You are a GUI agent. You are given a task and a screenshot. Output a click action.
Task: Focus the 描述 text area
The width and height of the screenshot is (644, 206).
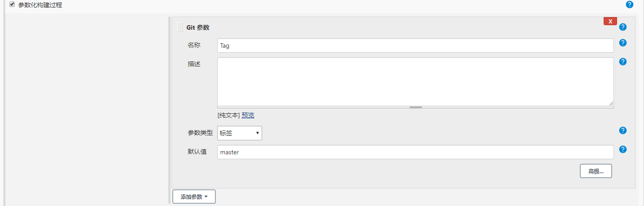[x=415, y=81]
